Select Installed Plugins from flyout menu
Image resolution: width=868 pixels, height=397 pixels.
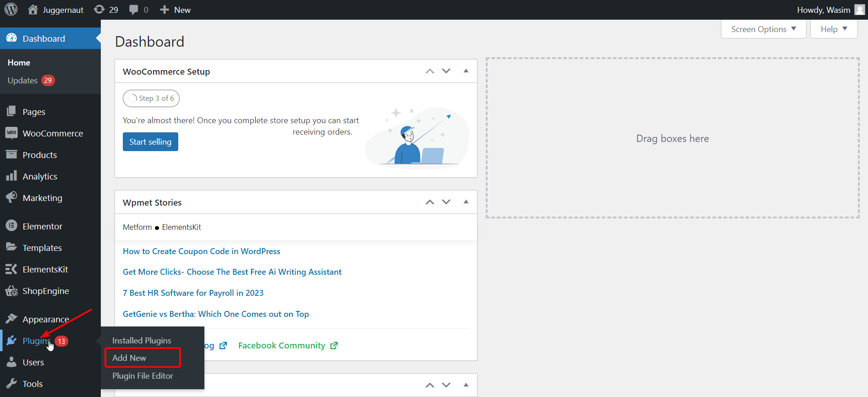[x=142, y=340]
